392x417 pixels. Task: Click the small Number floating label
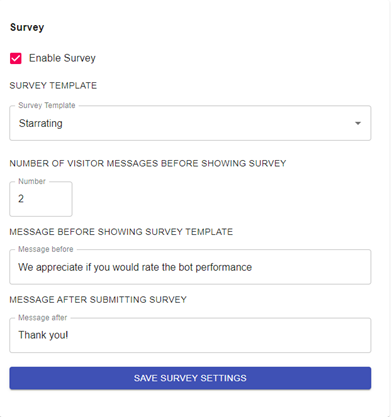click(x=32, y=181)
